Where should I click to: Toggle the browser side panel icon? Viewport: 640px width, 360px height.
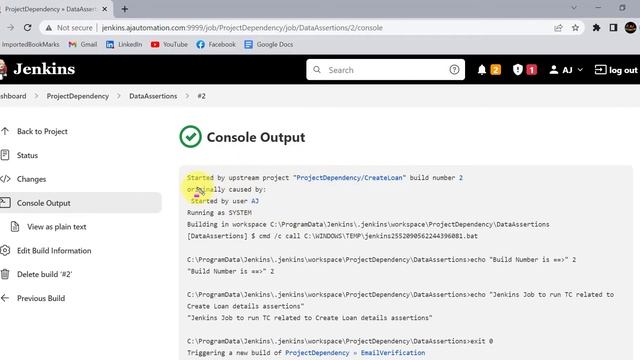click(x=613, y=28)
